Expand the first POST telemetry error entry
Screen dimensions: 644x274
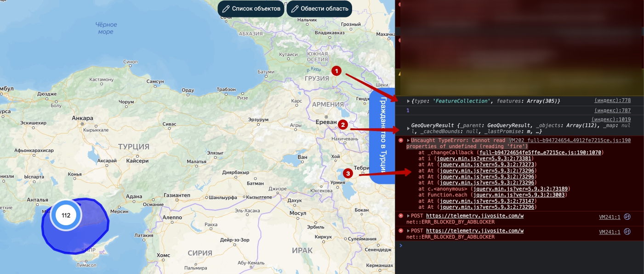click(x=408, y=216)
